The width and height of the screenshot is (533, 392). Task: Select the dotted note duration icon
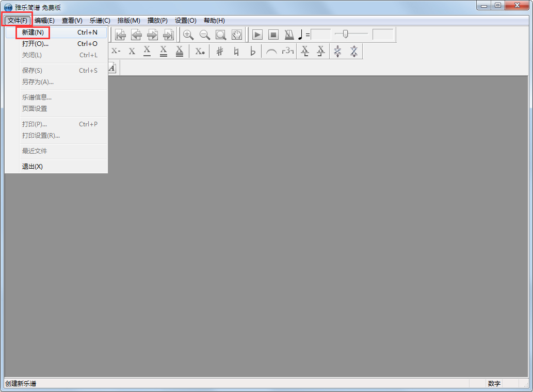(x=200, y=51)
